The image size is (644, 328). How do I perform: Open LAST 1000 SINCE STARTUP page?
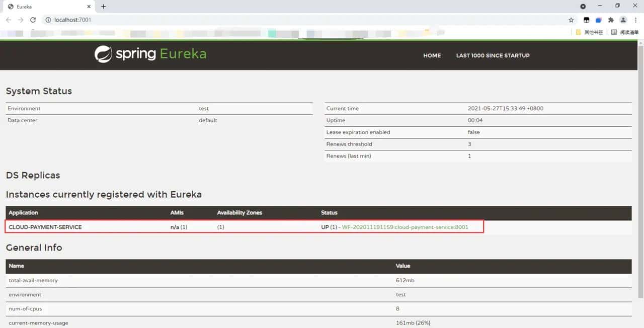(493, 55)
